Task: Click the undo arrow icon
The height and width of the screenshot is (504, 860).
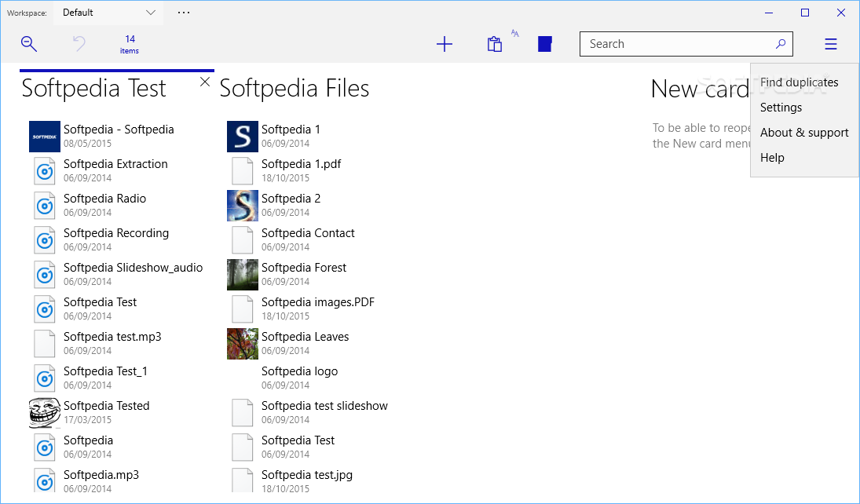Action: coord(79,43)
